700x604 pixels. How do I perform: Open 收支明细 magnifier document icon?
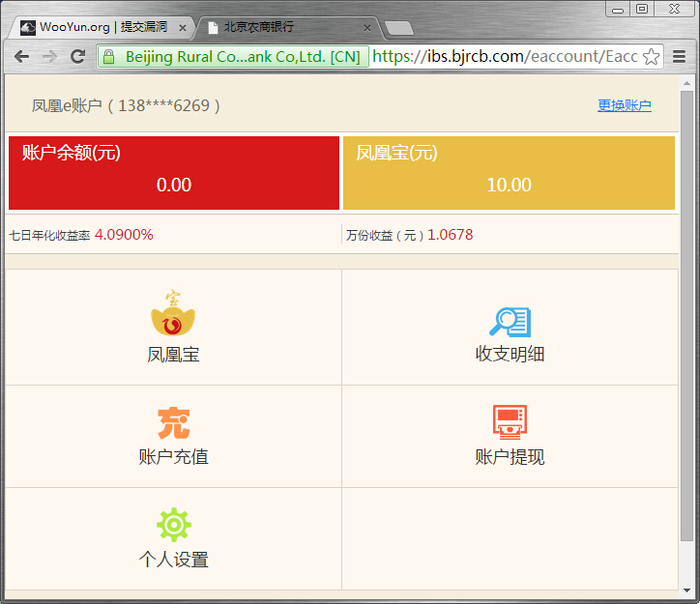click(510, 322)
